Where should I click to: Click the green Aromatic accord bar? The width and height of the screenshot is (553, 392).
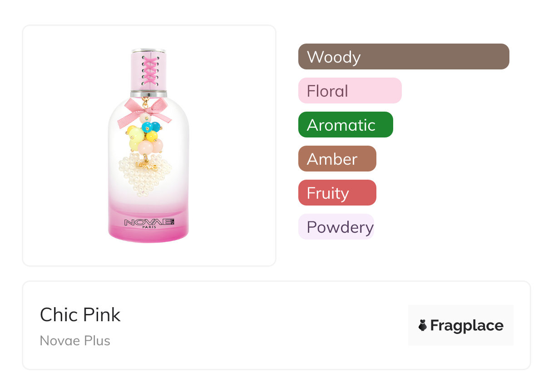[x=345, y=125]
